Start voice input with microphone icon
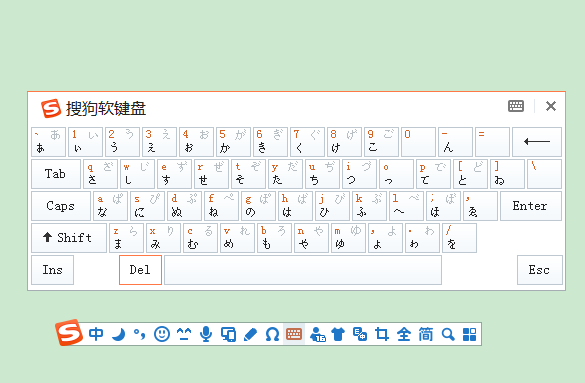585x383 pixels. (x=206, y=334)
